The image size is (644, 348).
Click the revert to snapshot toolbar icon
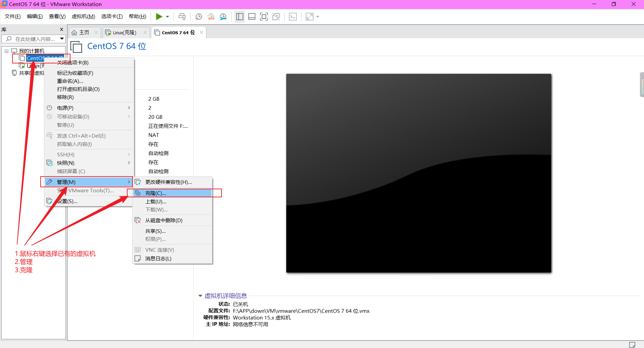pos(211,16)
